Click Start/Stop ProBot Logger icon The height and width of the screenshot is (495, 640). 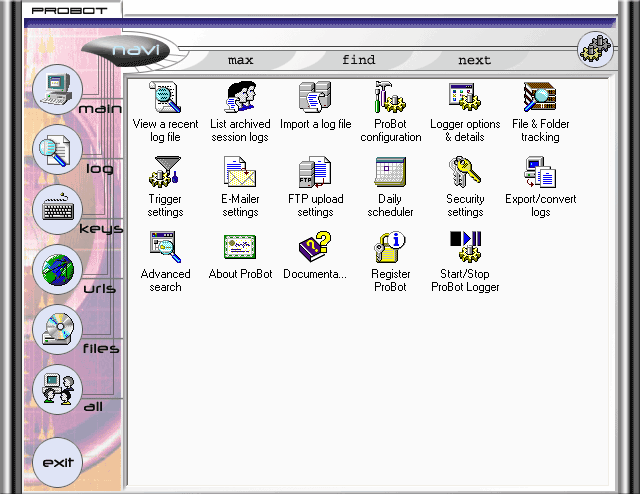465,247
